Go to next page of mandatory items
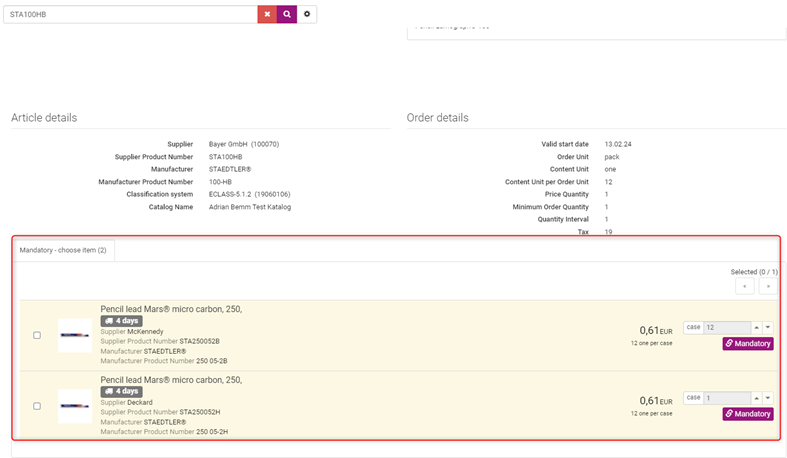Image resolution: width=787 pixels, height=458 pixels. [x=768, y=286]
